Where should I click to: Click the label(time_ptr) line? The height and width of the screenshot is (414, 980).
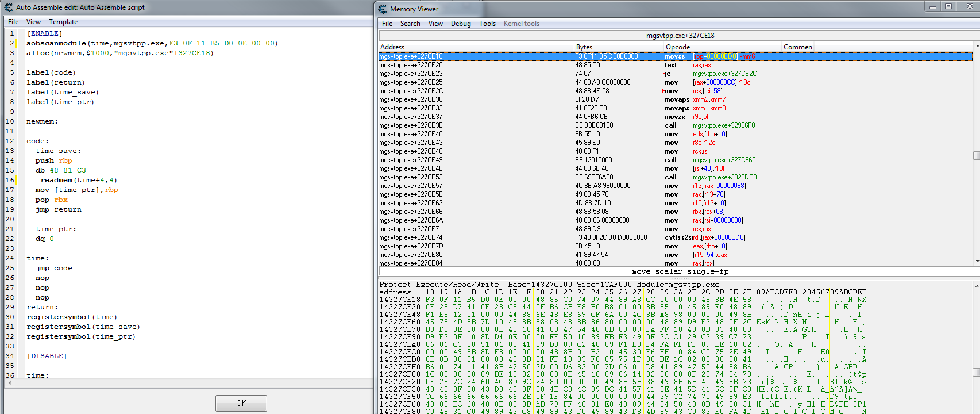(x=60, y=102)
